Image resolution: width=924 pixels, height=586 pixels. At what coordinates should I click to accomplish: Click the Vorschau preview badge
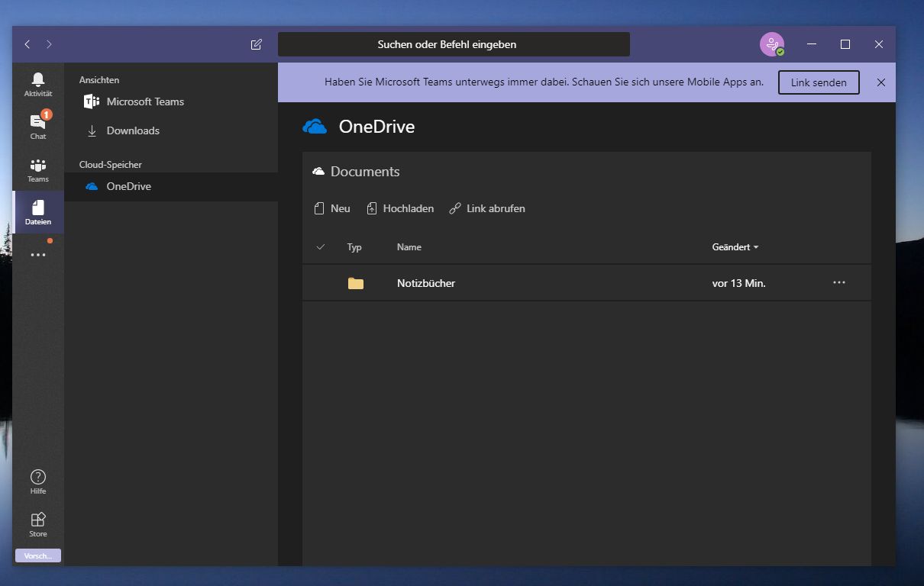38,555
